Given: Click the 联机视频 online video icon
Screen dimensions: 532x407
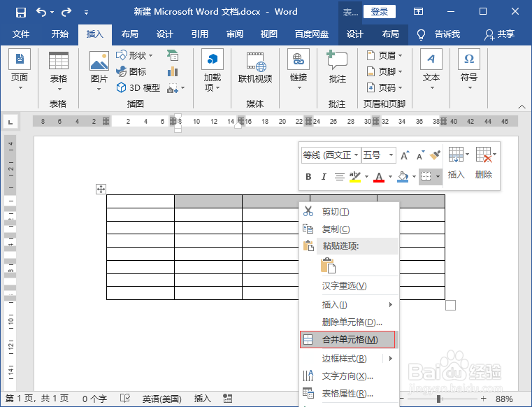Looking at the screenshot, I should pyautogui.click(x=255, y=68).
